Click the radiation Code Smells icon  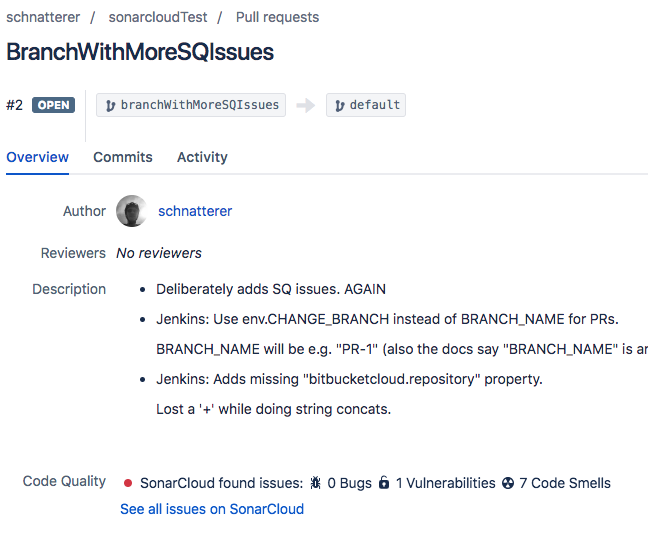pos(508,483)
